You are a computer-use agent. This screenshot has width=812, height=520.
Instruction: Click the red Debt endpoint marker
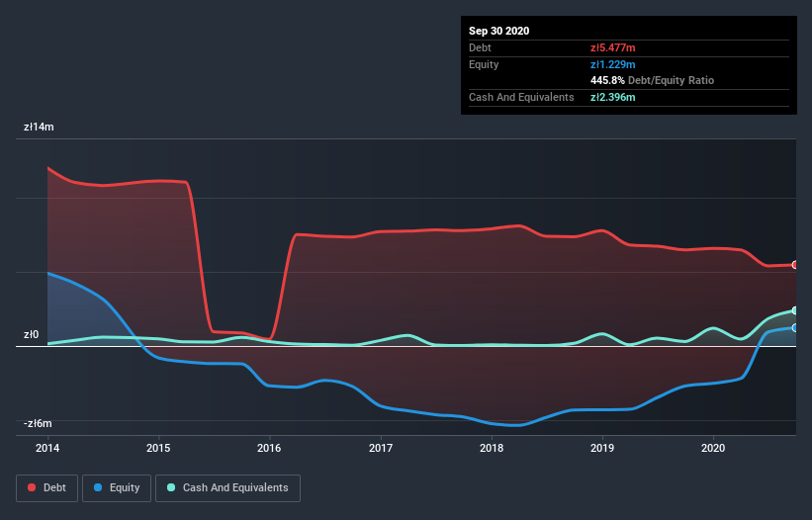coord(795,265)
